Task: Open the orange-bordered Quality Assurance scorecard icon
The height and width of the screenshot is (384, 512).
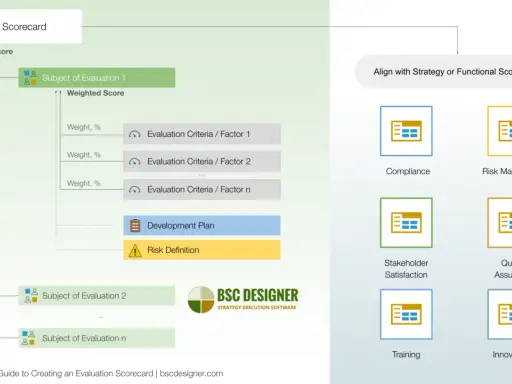Action: (x=500, y=223)
